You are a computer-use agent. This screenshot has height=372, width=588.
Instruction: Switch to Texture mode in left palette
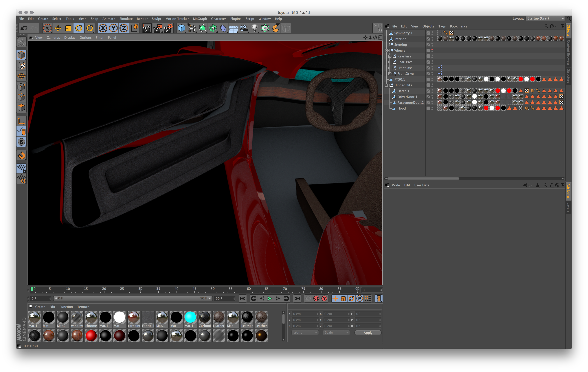pyautogui.click(x=22, y=66)
